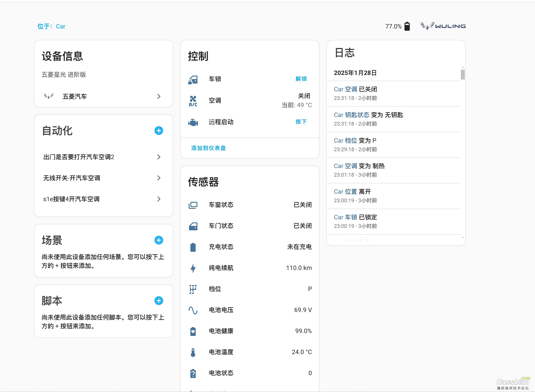The height and width of the screenshot is (392, 535).
Task: Click the lightning bolt range icon
Action: coord(193,268)
